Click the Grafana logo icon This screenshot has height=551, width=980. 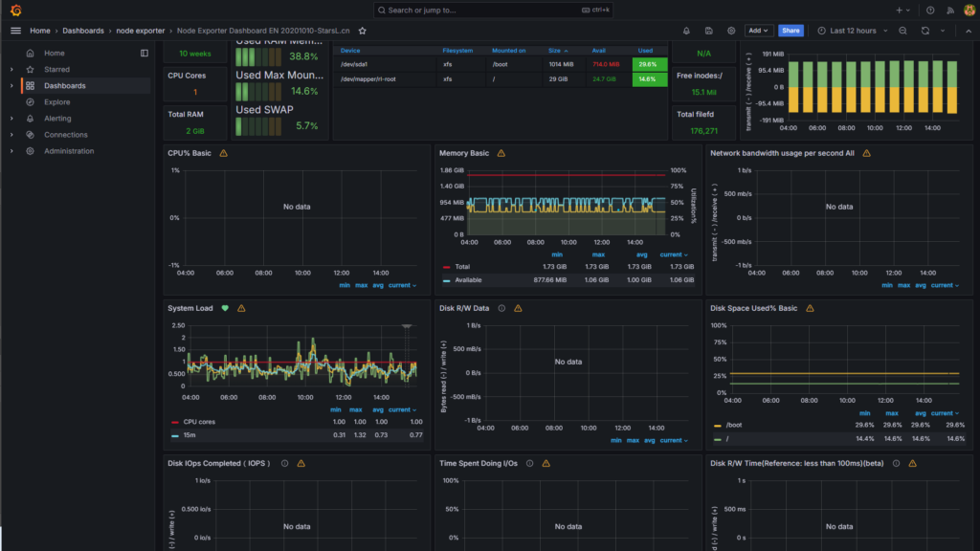pyautogui.click(x=15, y=10)
